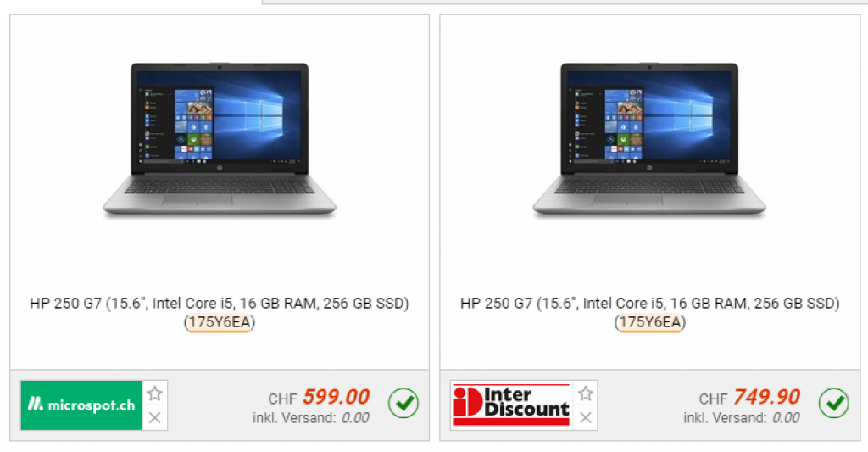Open the Inter Discount shop logo
This screenshot has height=452, width=868.
pyautogui.click(x=511, y=405)
